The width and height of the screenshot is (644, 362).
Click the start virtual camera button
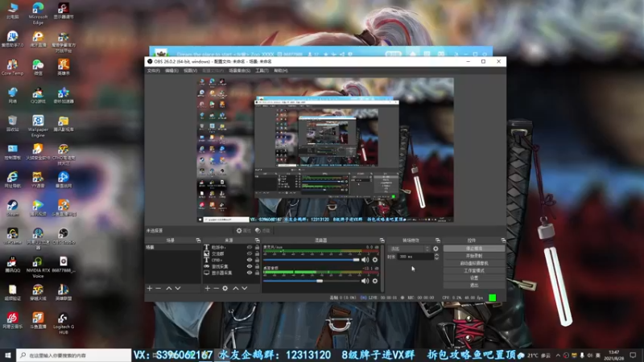[x=474, y=263]
